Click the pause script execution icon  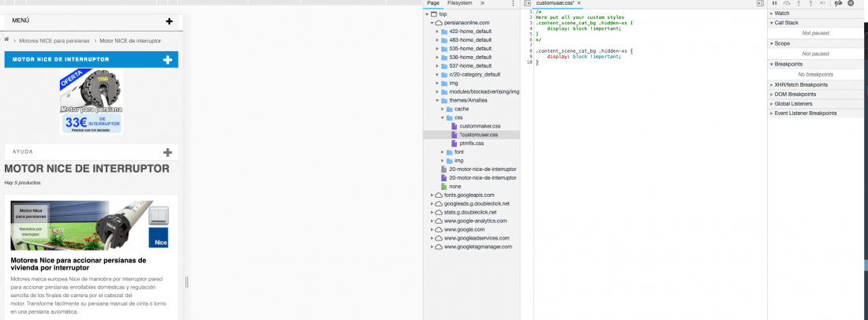click(774, 3)
